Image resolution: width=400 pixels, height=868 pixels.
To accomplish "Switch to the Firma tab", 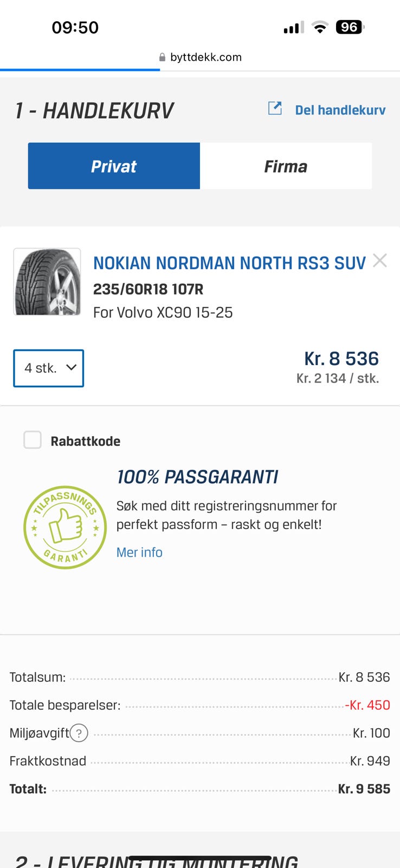I will (286, 166).
